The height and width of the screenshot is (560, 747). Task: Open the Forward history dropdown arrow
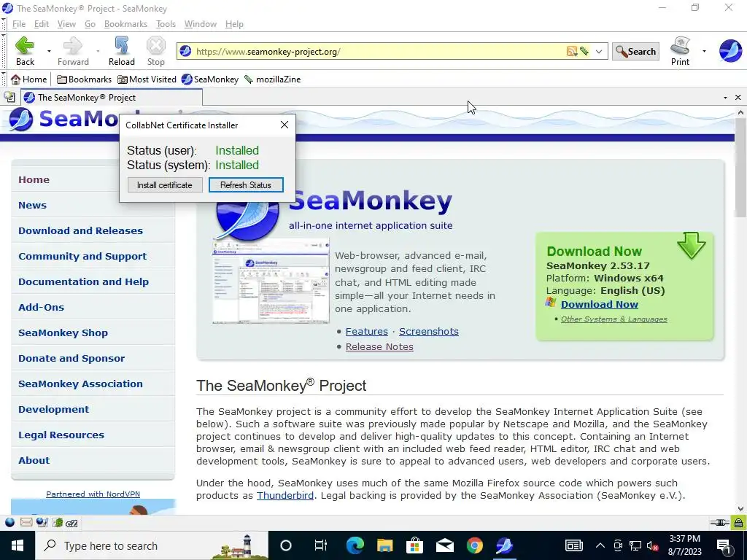coord(98,51)
